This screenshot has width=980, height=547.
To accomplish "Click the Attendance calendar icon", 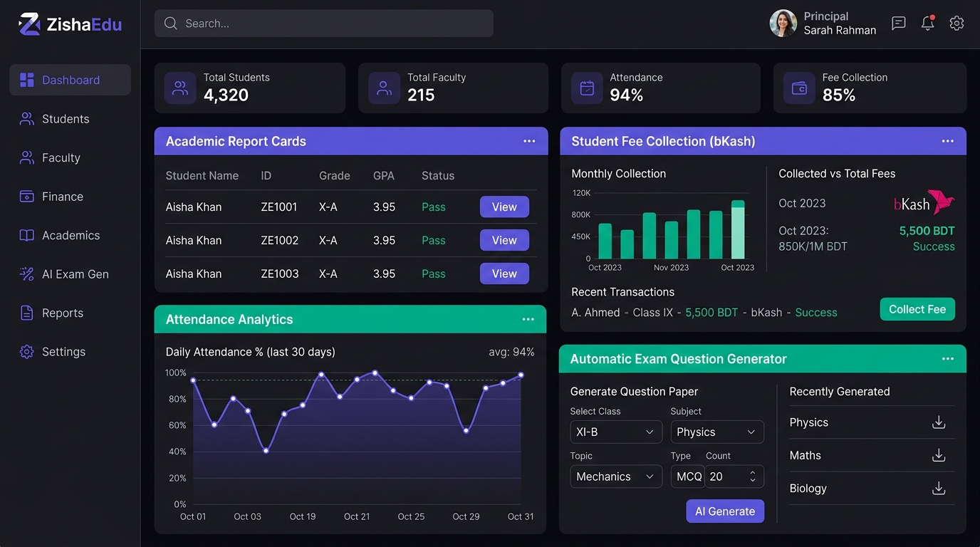I will tap(587, 88).
